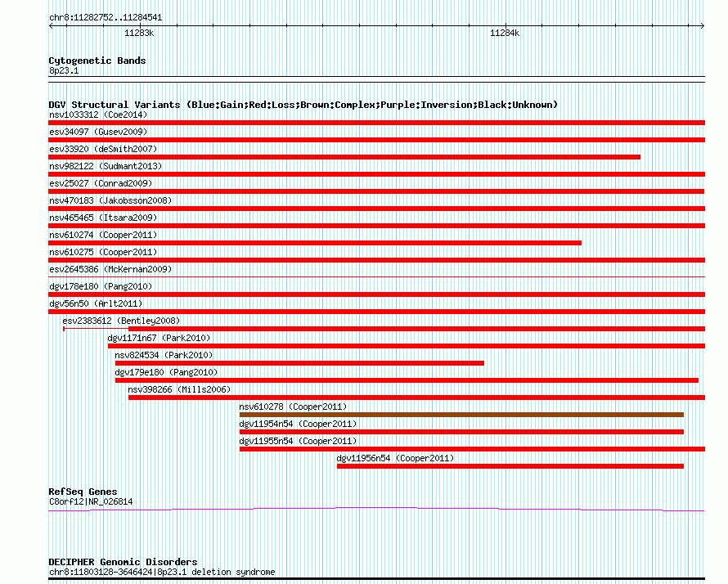Select variant nsv610278 (Cooper2011) label
Viewport: 728px width, 584px height.
293,407
